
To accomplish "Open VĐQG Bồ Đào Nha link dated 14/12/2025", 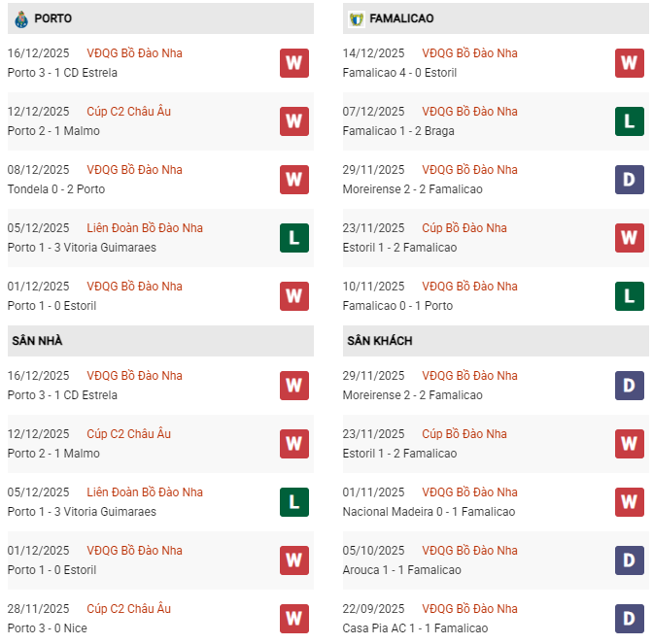I will pos(469,53).
